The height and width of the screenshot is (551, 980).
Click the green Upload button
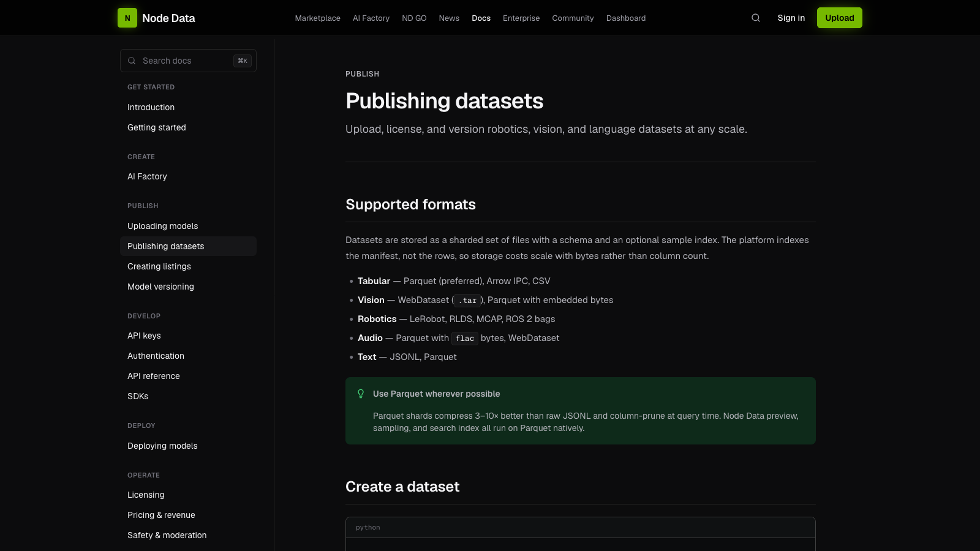coord(839,18)
